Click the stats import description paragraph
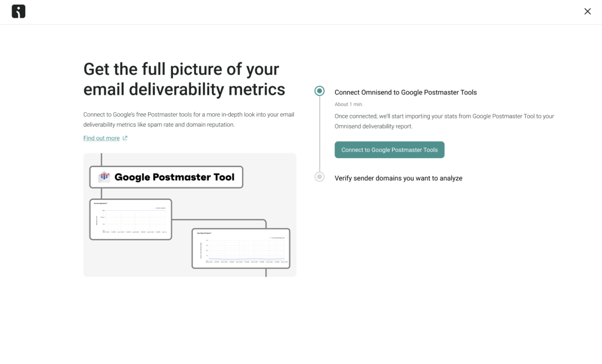 point(444,121)
